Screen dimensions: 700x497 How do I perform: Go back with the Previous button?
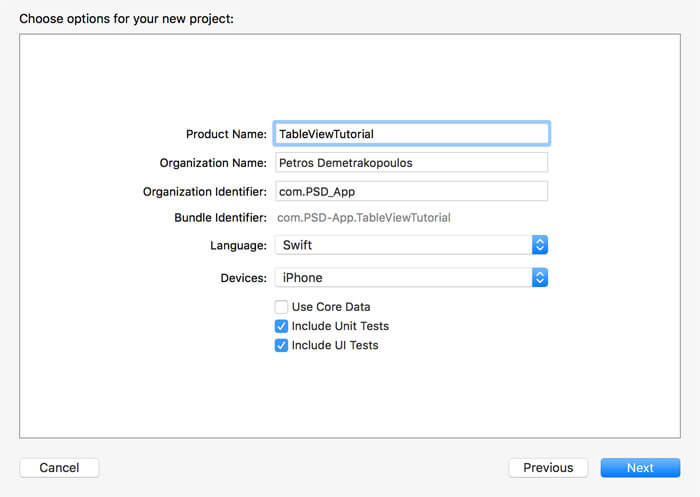pos(548,468)
